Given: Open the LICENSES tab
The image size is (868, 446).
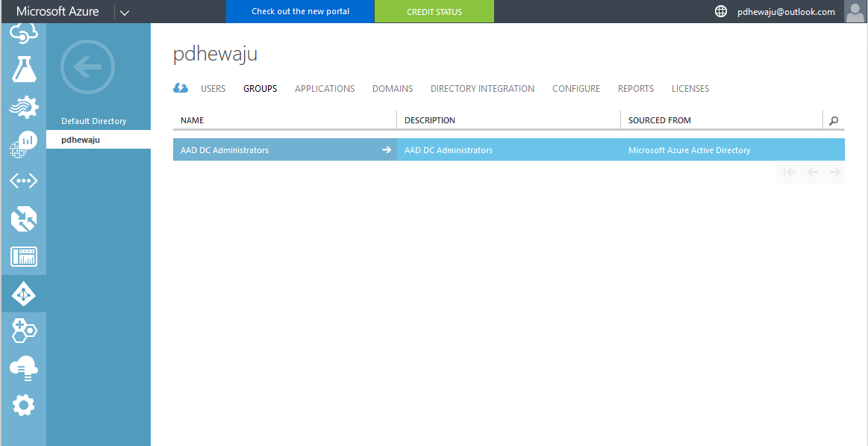Looking at the screenshot, I should pos(690,89).
